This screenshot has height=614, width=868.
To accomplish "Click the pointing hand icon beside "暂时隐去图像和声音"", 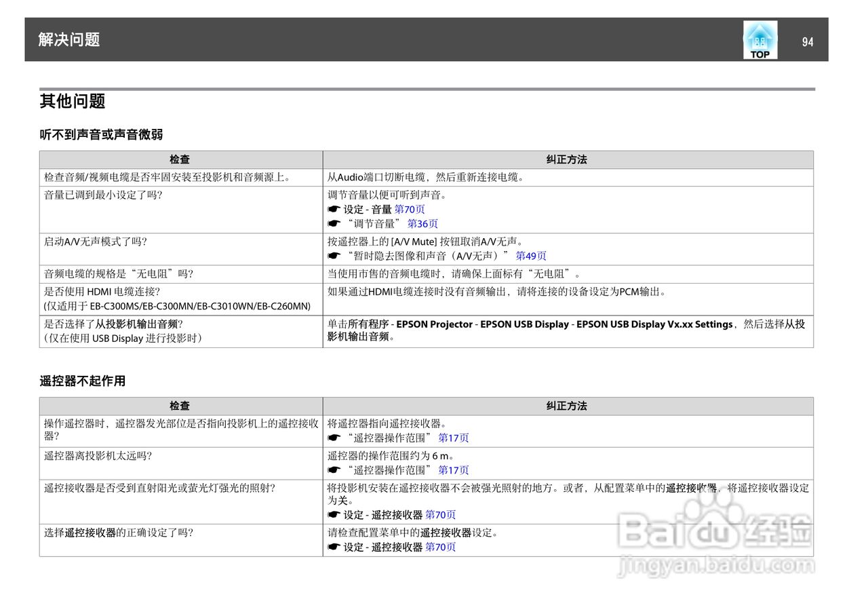I will coord(333,256).
